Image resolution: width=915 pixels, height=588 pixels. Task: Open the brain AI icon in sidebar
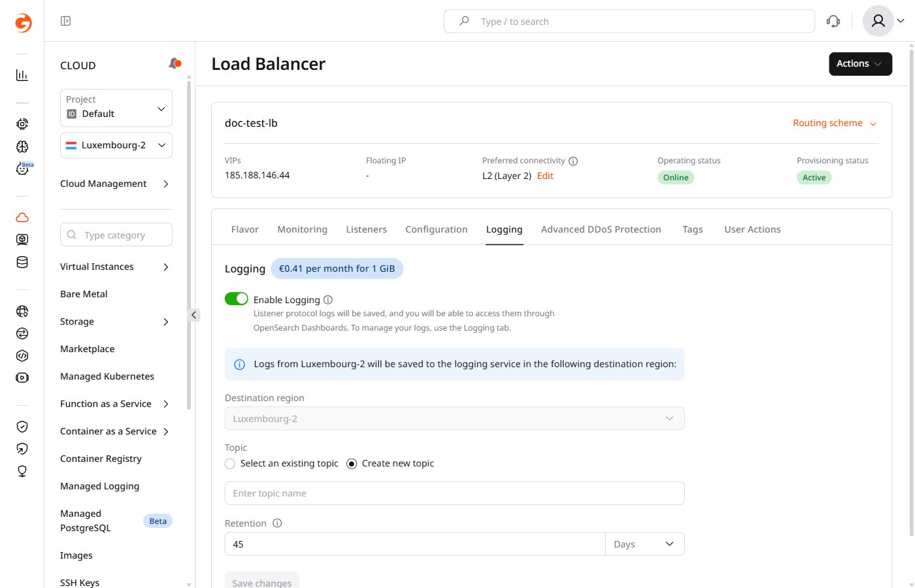click(x=22, y=146)
